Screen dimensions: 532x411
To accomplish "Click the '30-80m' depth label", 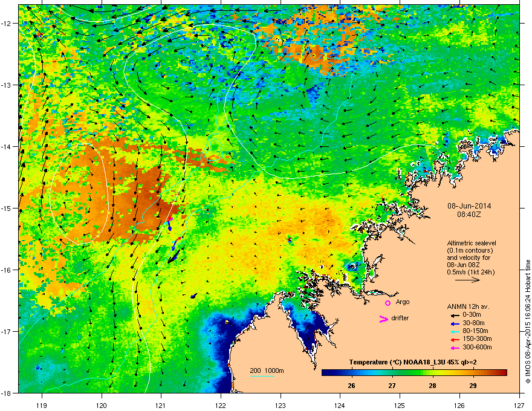I will pos(473,323).
